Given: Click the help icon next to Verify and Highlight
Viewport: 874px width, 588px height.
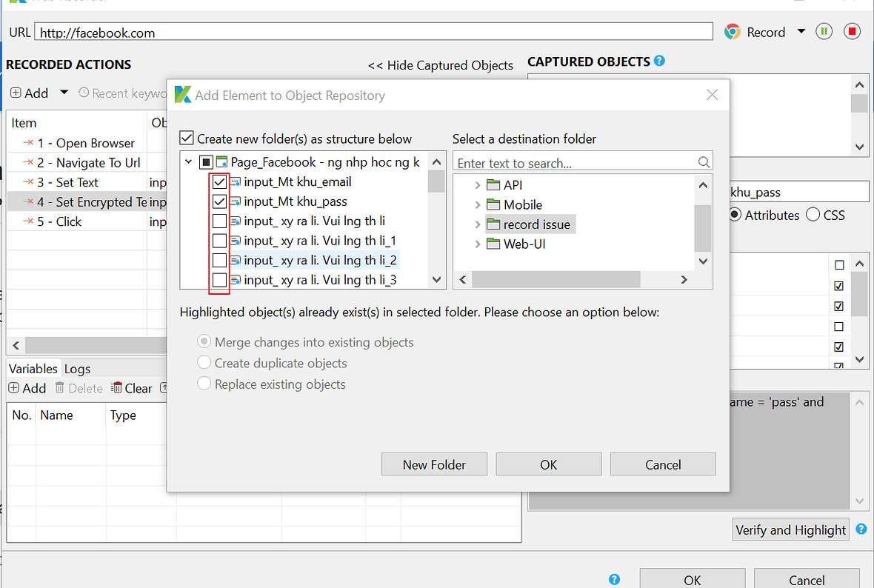Looking at the screenshot, I should (x=861, y=529).
